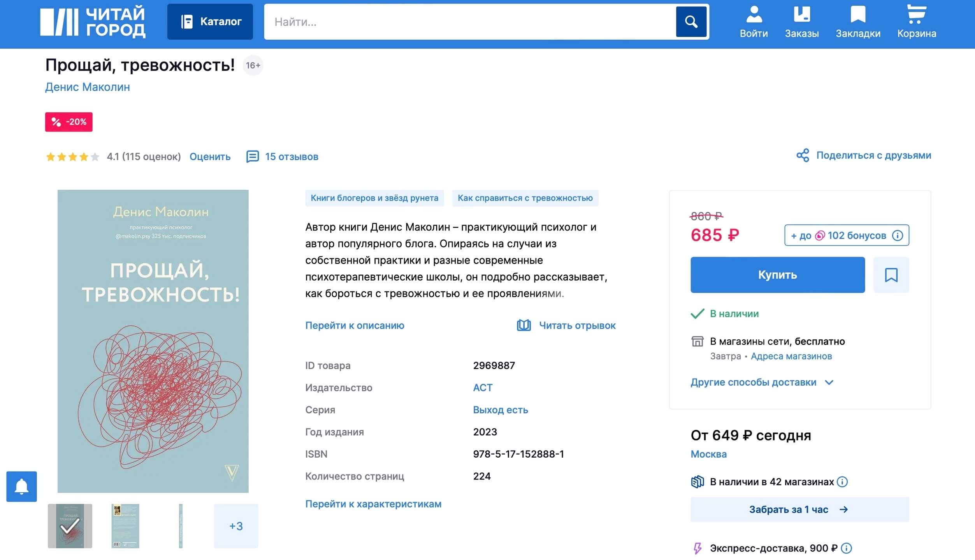Click the share icon
The image size is (975, 560).
pyautogui.click(x=803, y=155)
